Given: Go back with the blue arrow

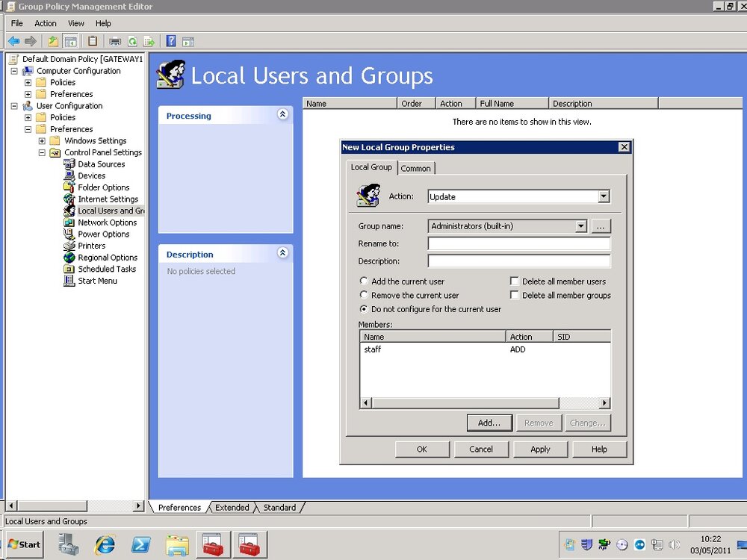Looking at the screenshot, I should 13,41.
